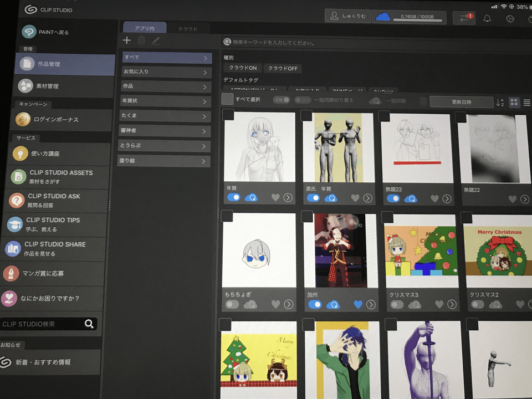The height and width of the screenshot is (399, 532).
Task: Open settings with the gear icon
Action: 509,18
